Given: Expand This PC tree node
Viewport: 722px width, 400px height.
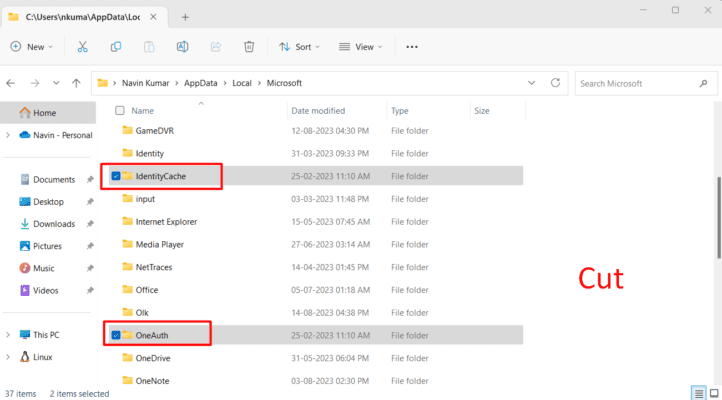Looking at the screenshot, I should coord(8,335).
